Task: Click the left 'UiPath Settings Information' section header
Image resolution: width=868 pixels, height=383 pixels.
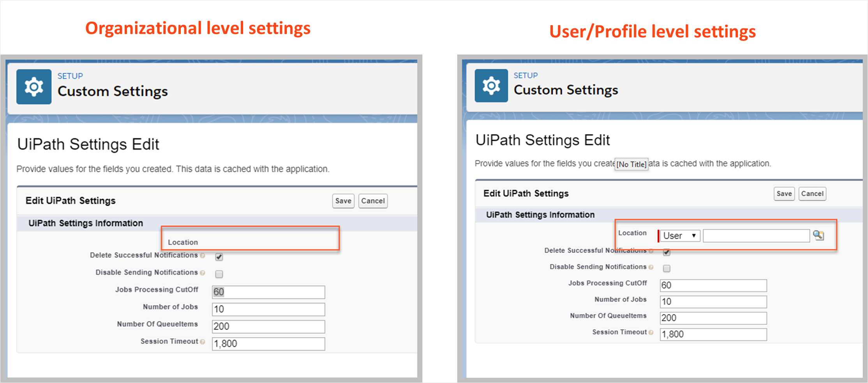Action: [x=86, y=223]
